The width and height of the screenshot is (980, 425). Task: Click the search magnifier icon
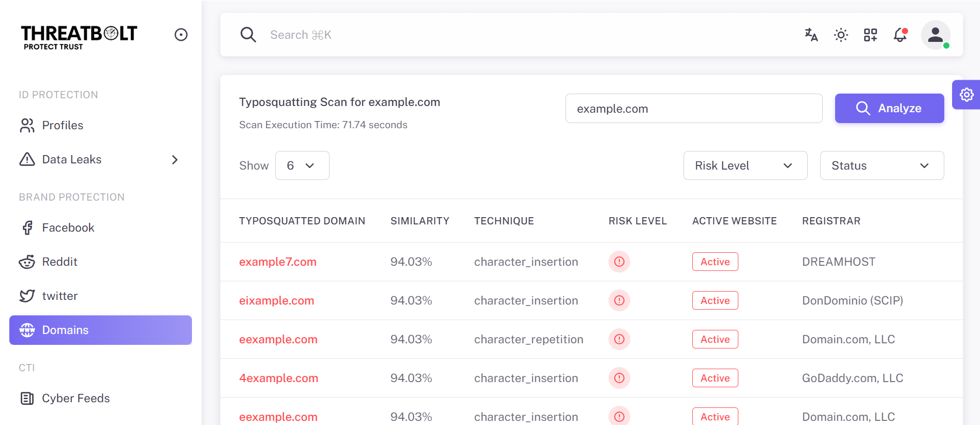[248, 35]
